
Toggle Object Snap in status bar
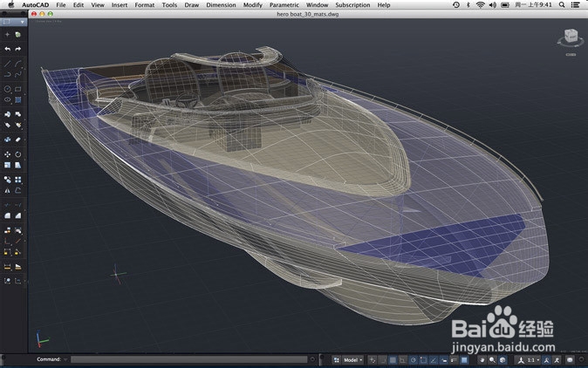pos(423,359)
